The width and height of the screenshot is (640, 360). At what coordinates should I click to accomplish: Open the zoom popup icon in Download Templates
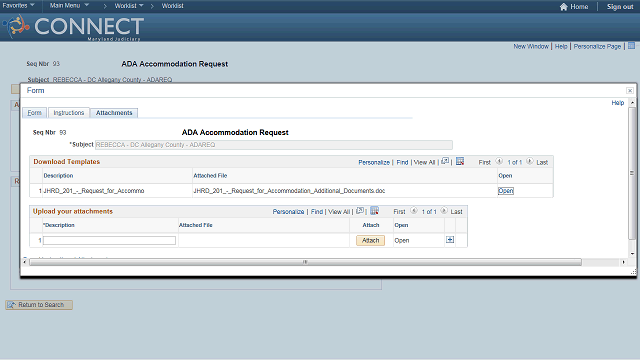point(445,161)
